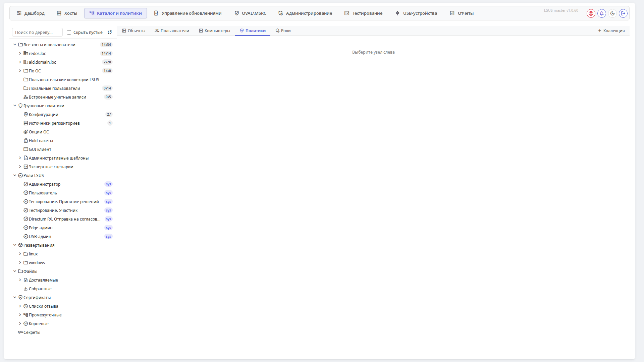Expand 'Административные шаблоны' node
The width and height of the screenshot is (644, 362).
pos(20,158)
